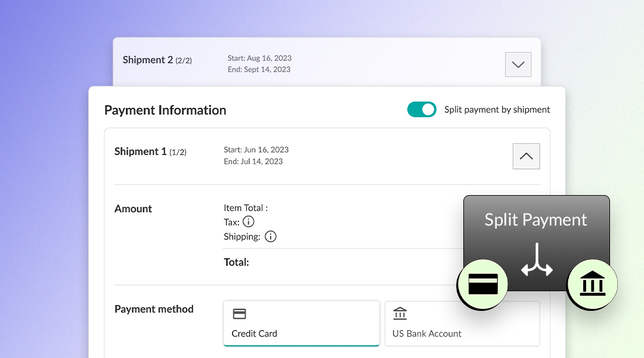Click the round credit card badge on Split Payment
644x358 pixels.
pyautogui.click(x=482, y=283)
